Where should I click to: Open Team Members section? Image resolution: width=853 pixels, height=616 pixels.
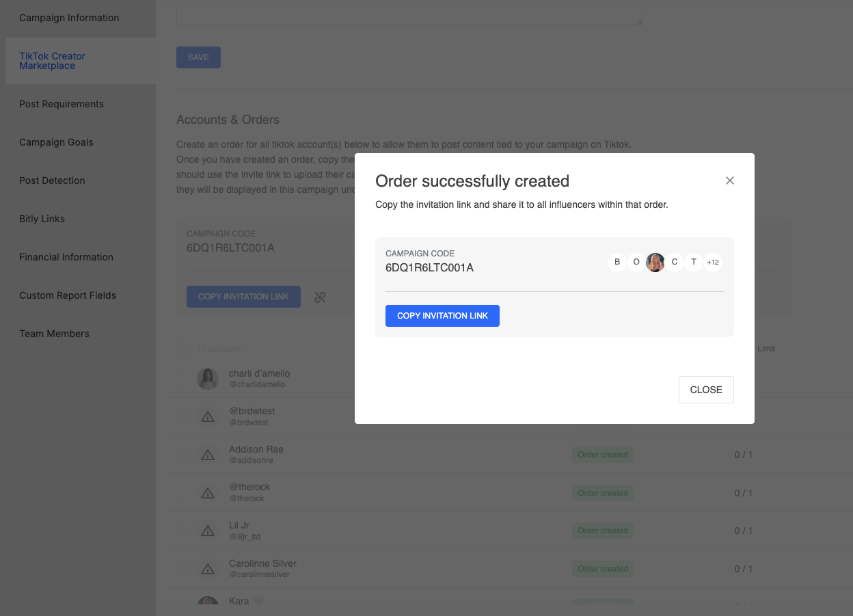click(54, 334)
